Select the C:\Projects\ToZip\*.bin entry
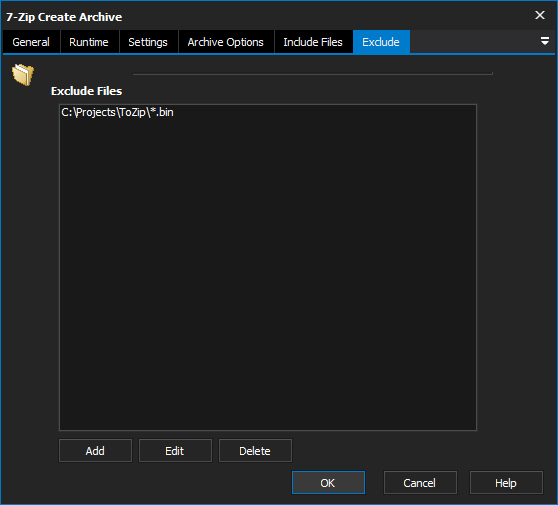Screen dimensions: 558x505 tap(117, 112)
